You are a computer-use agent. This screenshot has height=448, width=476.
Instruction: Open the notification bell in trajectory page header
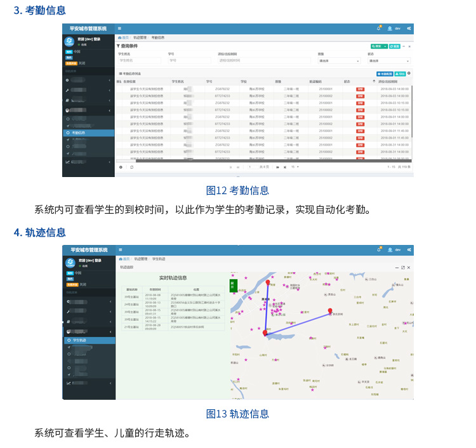[x=379, y=250]
